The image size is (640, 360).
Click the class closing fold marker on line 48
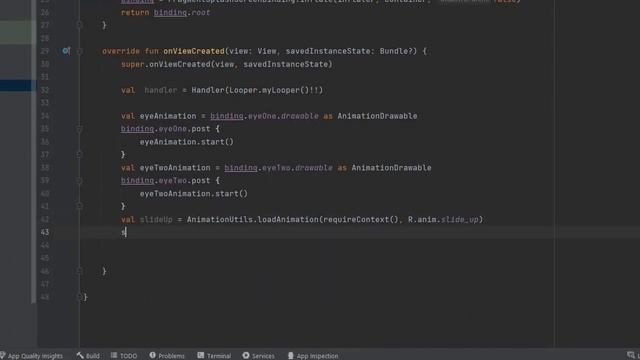pyautogui.click(x=80, y=297)
